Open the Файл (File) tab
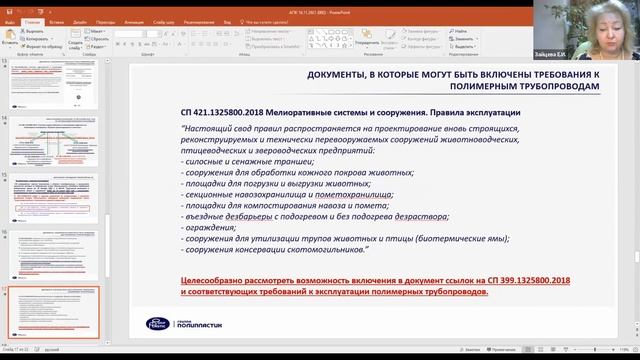 (x=10, y=22)
